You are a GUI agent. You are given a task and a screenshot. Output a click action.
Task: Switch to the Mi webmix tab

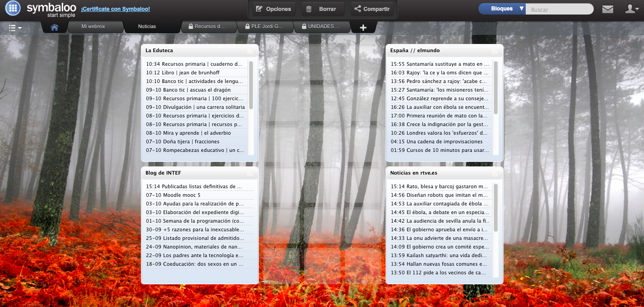point(93,27)
